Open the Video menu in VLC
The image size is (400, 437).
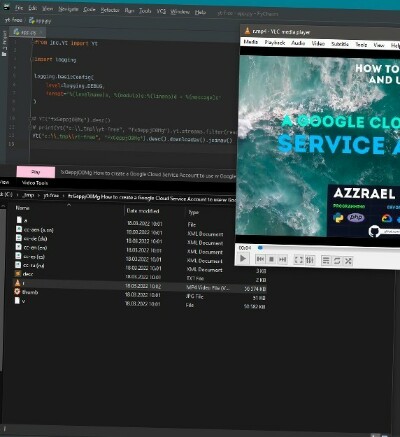pos(318,43)
